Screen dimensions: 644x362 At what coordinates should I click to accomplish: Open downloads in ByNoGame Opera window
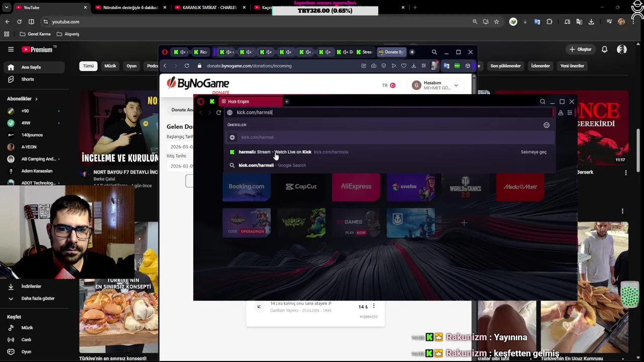coord(414,66)
